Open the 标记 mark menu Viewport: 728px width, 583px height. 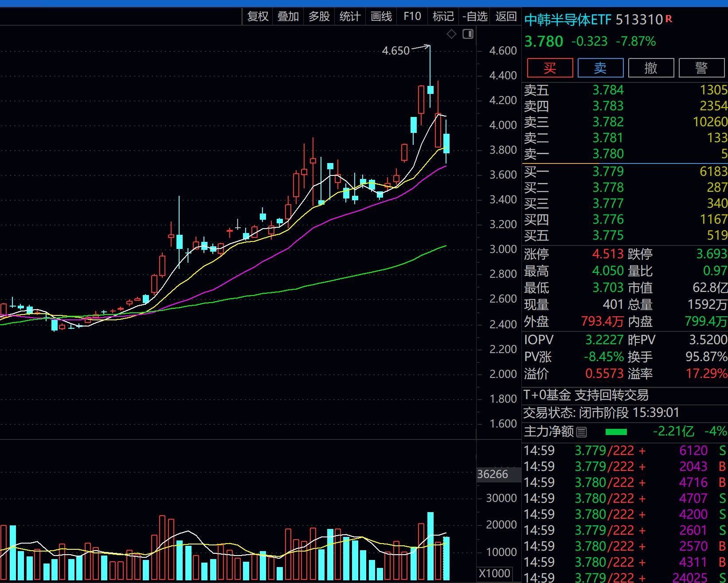[x=443, y=16]
